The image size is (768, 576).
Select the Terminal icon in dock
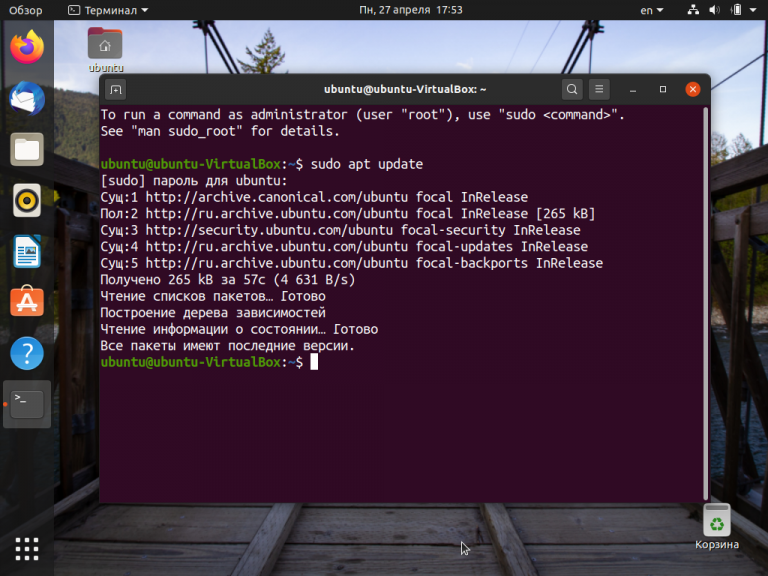click(27, 404)
